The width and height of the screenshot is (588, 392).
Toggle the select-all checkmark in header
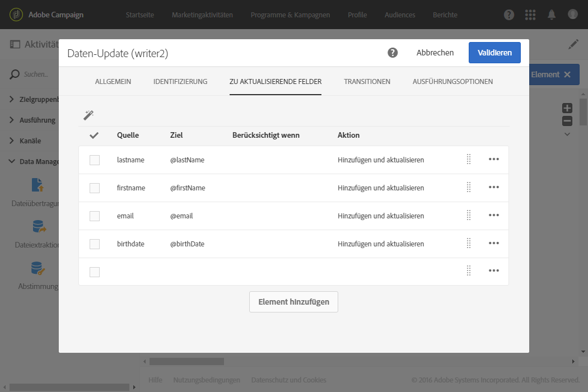click(94, 136)
